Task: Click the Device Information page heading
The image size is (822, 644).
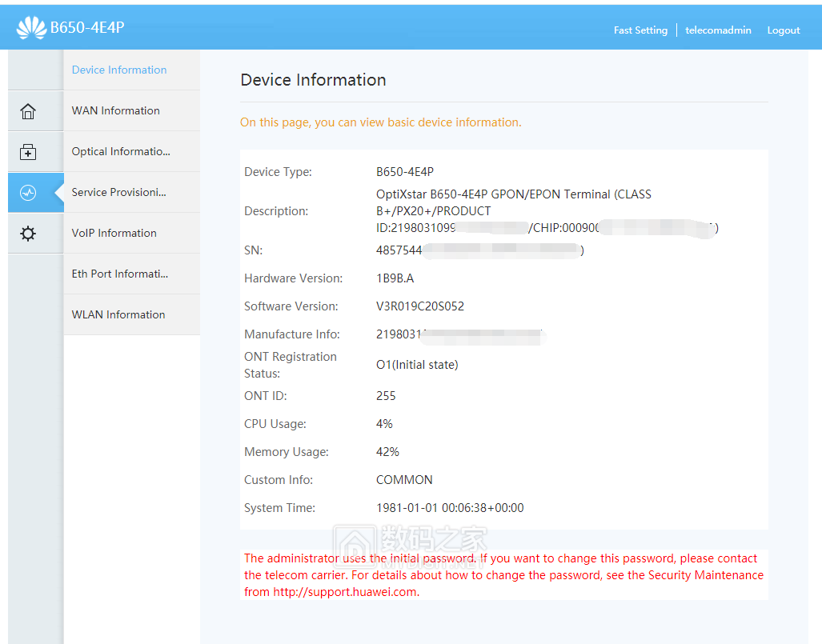Action: click(313, 80)
